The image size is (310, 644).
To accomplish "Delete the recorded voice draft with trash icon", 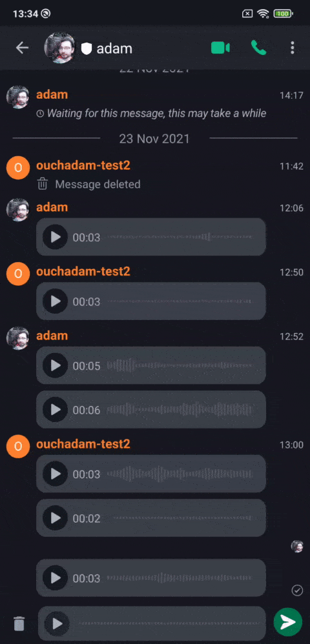I will [19, 623].
